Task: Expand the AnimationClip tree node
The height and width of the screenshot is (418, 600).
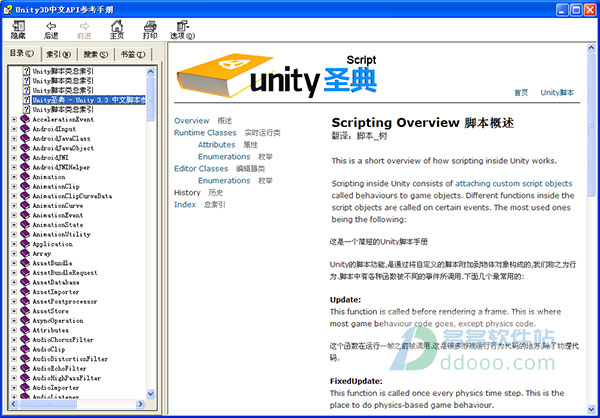Action: 14,186
